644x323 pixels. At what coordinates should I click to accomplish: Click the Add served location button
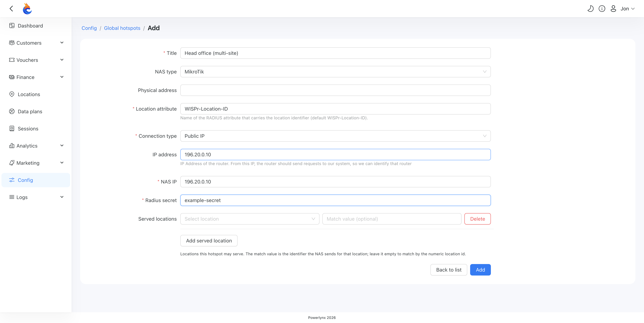[209, 241]
